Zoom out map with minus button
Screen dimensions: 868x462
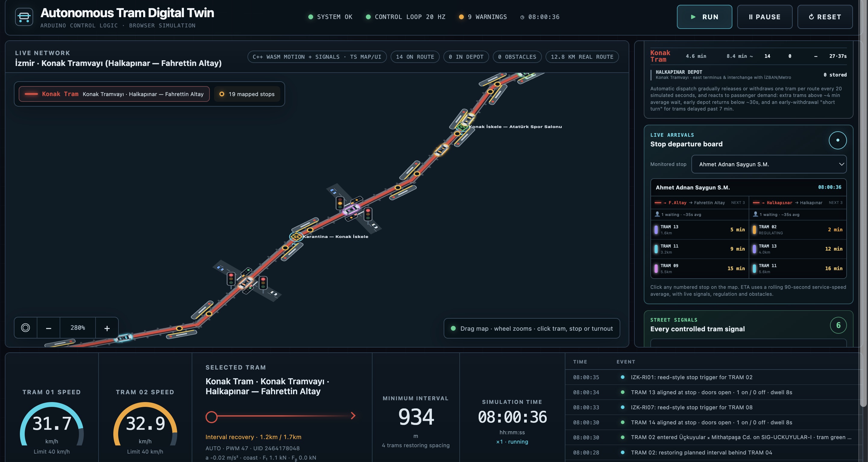tap(49, 328)
